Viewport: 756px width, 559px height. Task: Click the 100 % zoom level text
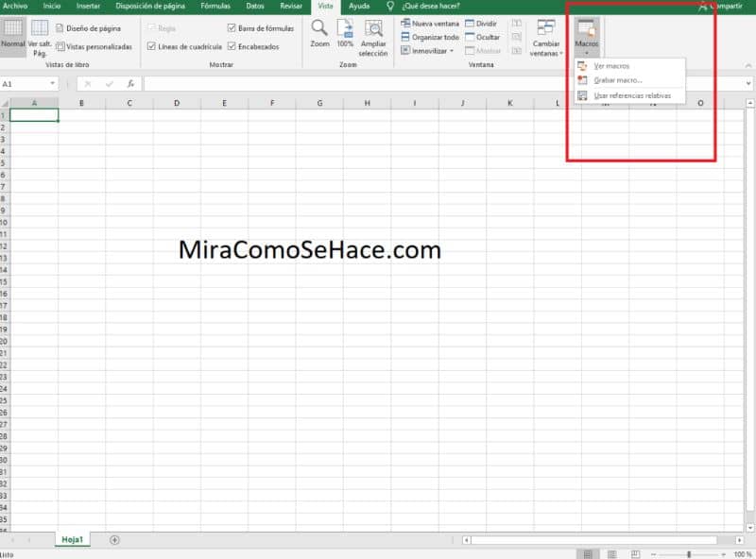(x=743, y=554)
